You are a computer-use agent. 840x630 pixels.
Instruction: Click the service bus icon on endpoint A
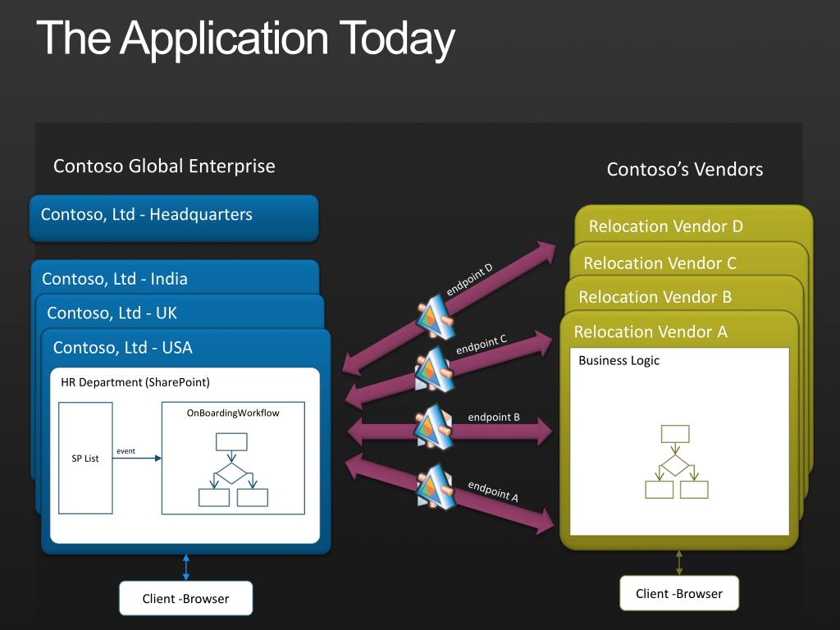pos(436,486)
